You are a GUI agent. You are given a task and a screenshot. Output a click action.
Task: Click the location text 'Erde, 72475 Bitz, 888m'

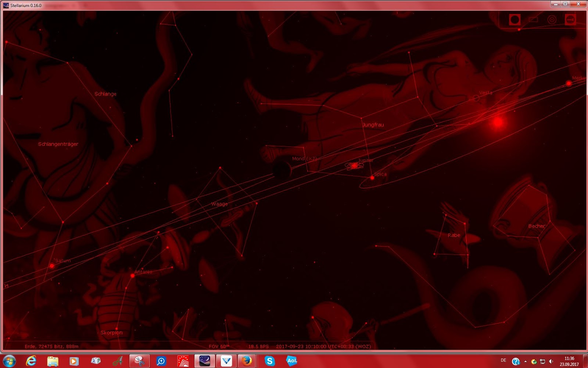tap(51, 346)
